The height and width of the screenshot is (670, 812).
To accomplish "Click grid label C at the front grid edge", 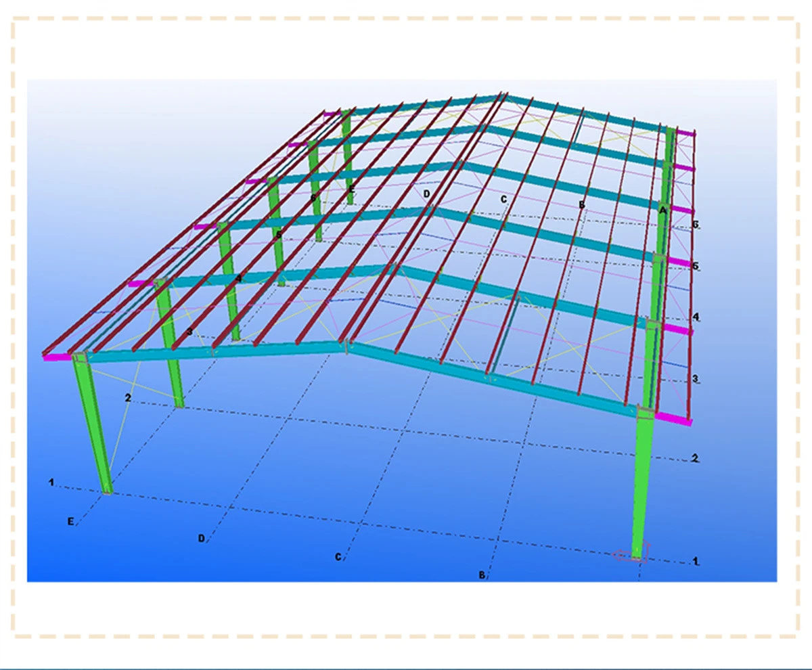I will pos(338,557).
